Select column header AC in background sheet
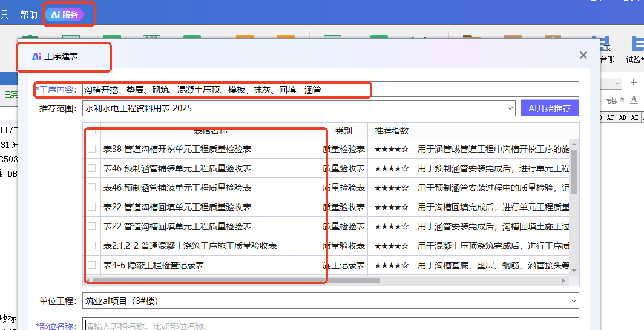Image resolution: width=644 pixels, height=330 pixels. 610,117
